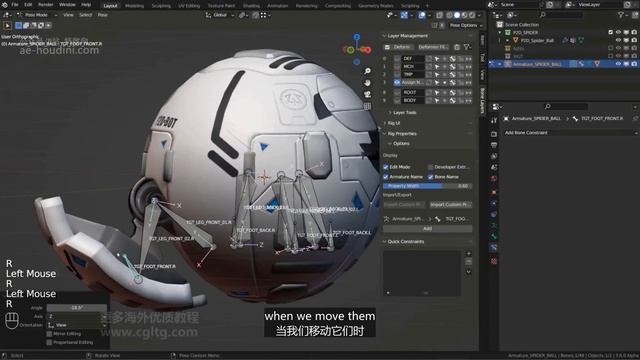Click the Blender logo icon
640x360 pixels.
click(4, 4)
